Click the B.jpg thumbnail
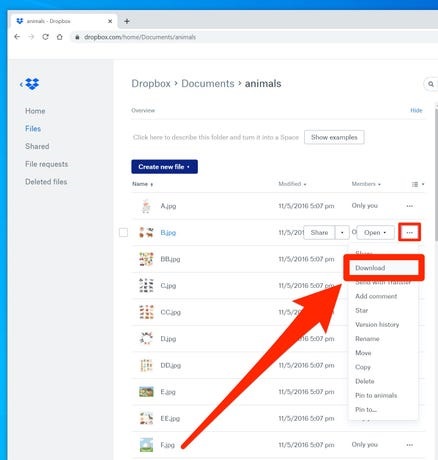 [x=146, y=232]
